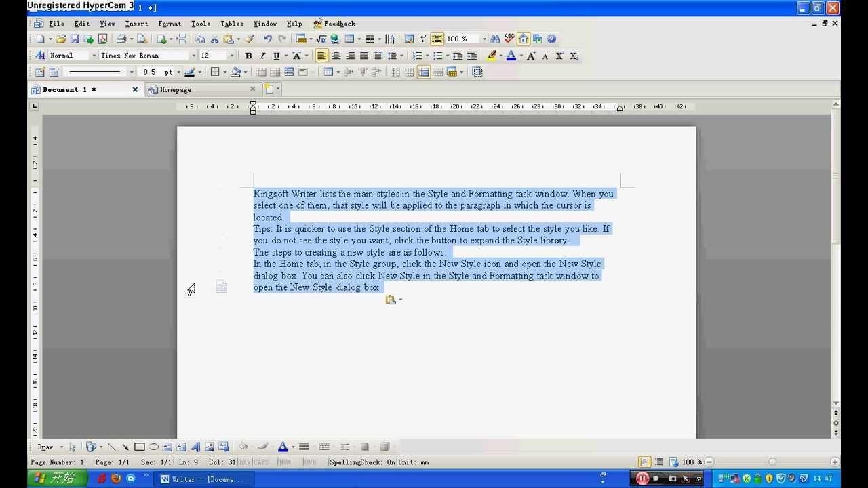Click the Print icon

click(121, 39)
